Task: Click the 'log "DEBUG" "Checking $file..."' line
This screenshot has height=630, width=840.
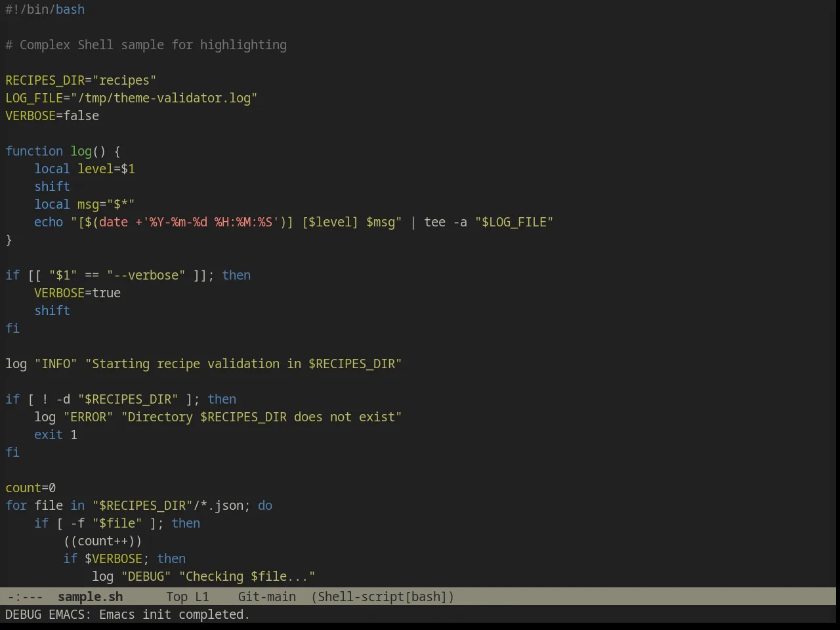Action: click(x=203, y=576)
